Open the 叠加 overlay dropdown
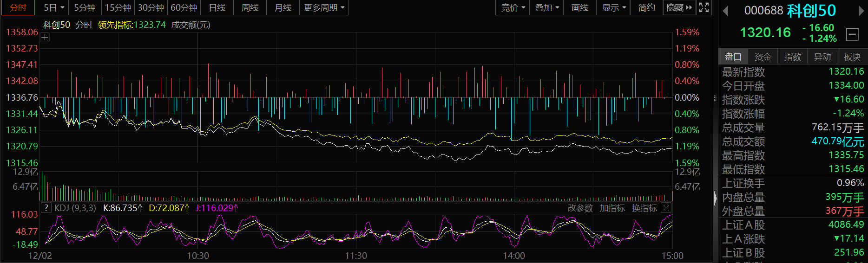The image size is (868, 263). (546, 8)
